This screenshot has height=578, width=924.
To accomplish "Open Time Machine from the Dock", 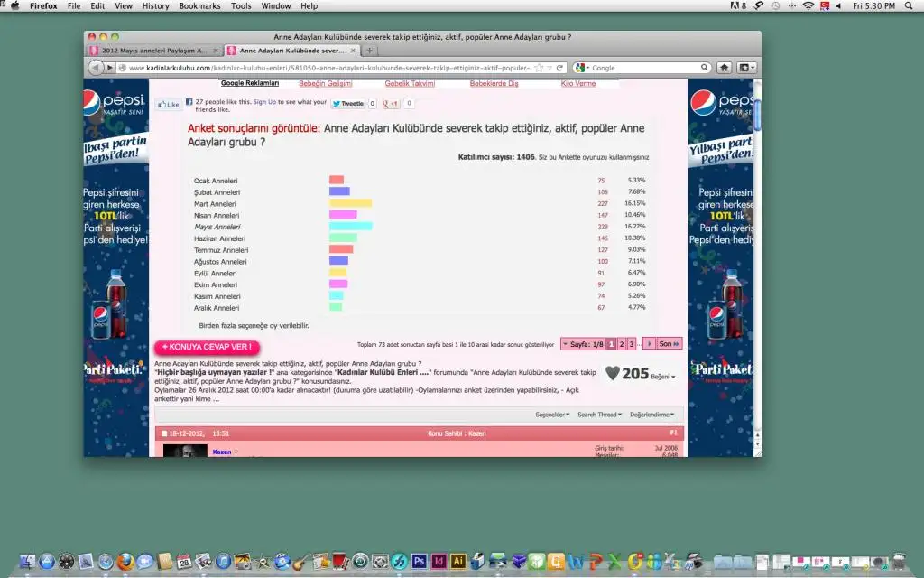I will point(360,562).
